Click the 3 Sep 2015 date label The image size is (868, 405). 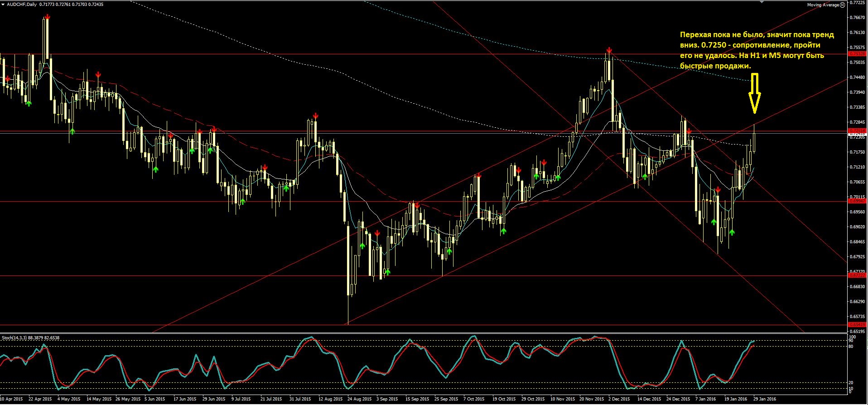pyautogui.click(x=388, y=400)
